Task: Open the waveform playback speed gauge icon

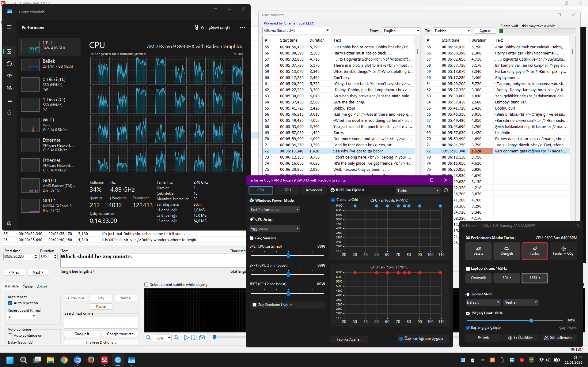Action: [202, 338]
